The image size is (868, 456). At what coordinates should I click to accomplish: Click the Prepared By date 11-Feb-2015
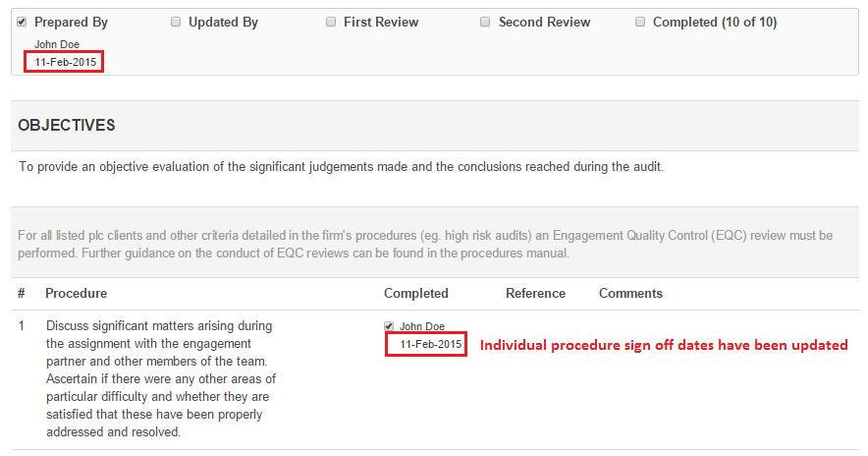pyautogui.click(x=66, y=62)
